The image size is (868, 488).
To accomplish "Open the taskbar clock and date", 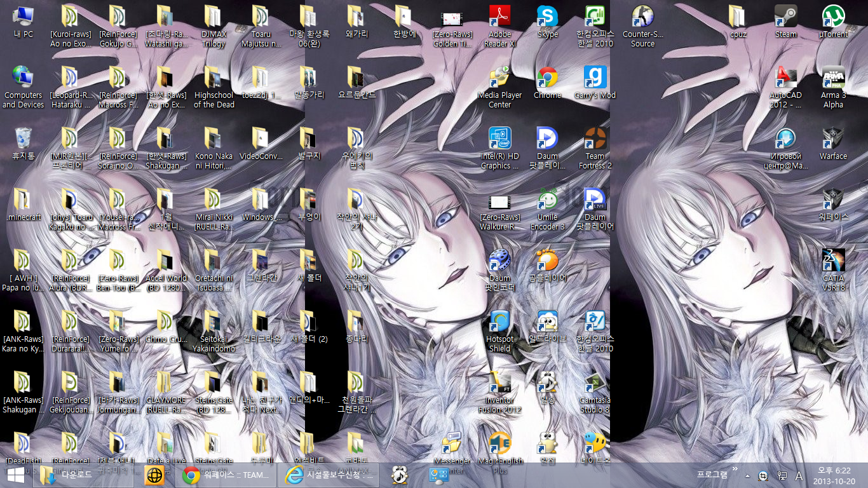I will (834, 475).
